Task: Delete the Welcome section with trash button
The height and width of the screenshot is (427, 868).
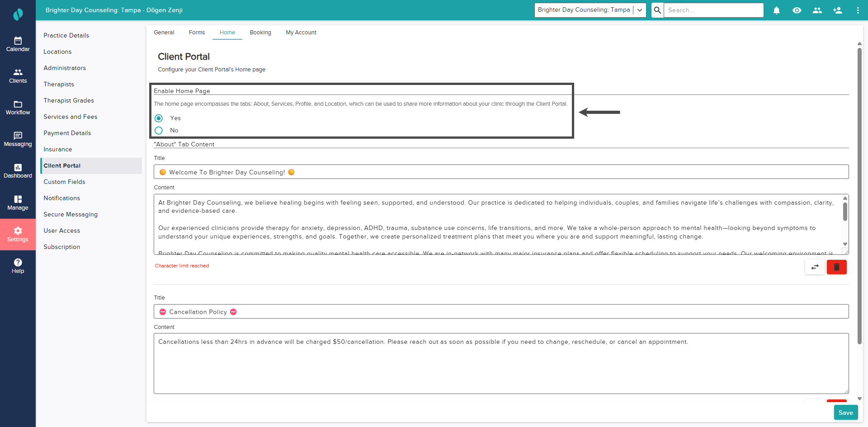Action: (x=836, y=267)
